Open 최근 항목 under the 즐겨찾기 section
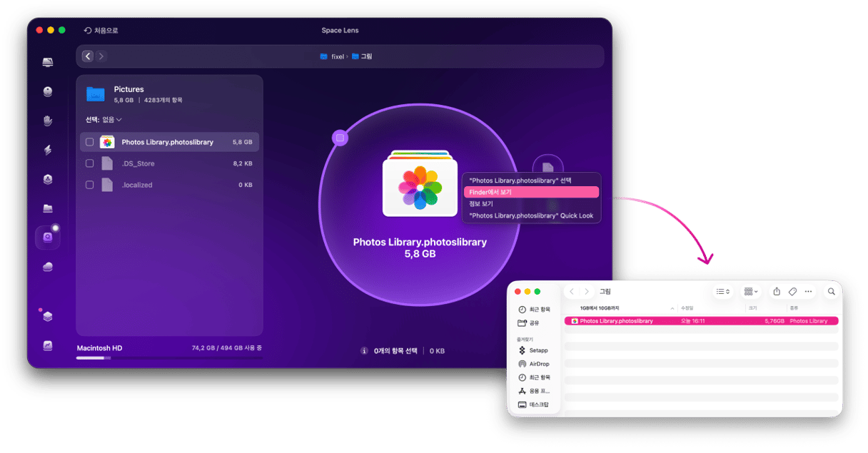Image resolution: width=868 pixels, height=453 pixels. click(534, 377)
